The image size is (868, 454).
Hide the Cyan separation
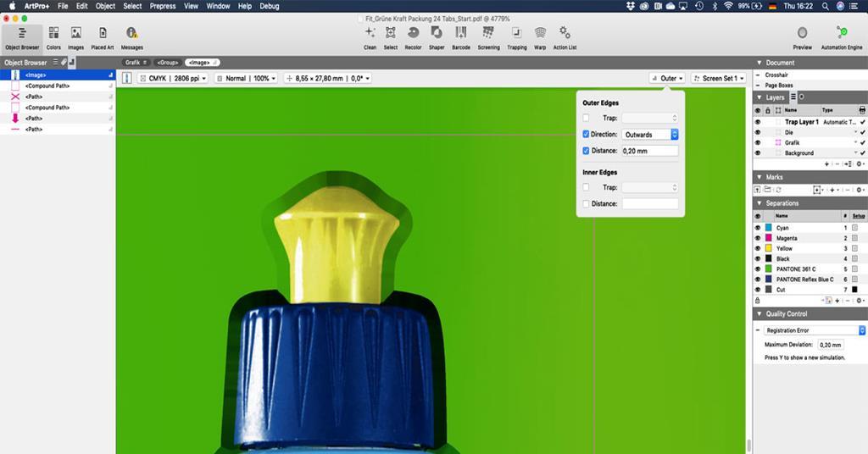coord(758,228)
